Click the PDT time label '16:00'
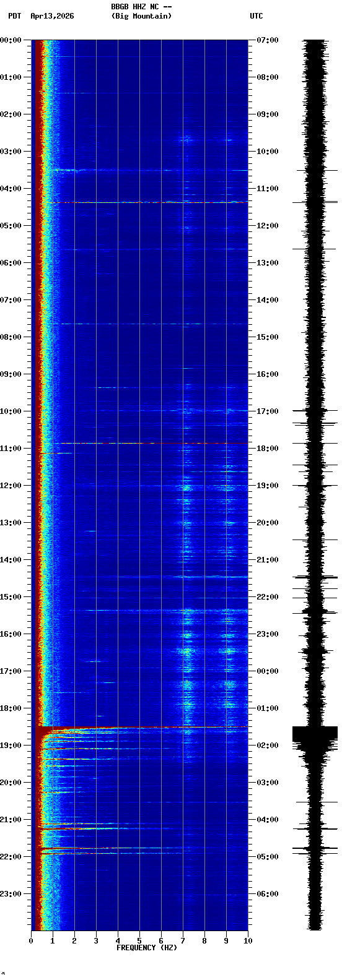The width and height of the screenshot is (342, 980). pos(11,634)
